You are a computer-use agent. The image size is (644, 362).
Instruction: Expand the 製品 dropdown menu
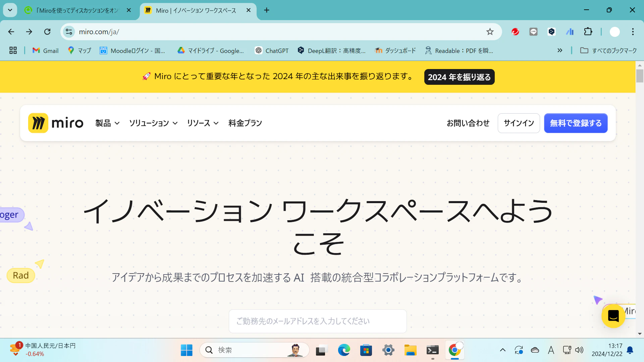pos(107,123)
